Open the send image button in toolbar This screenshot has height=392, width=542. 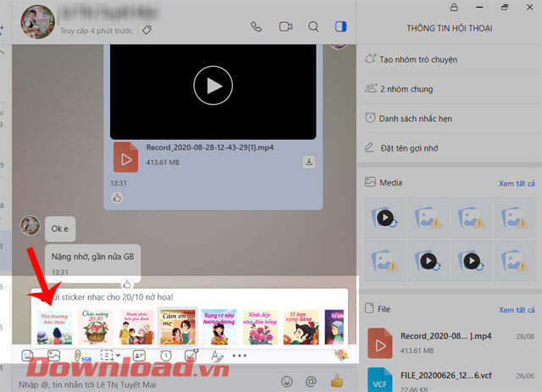53,356
